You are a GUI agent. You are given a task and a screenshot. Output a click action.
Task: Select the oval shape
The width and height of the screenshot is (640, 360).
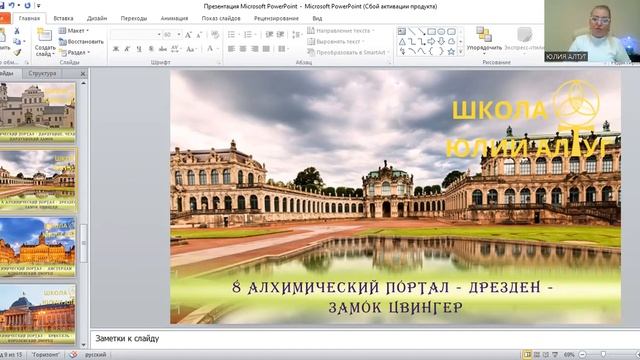coord(441,31)
